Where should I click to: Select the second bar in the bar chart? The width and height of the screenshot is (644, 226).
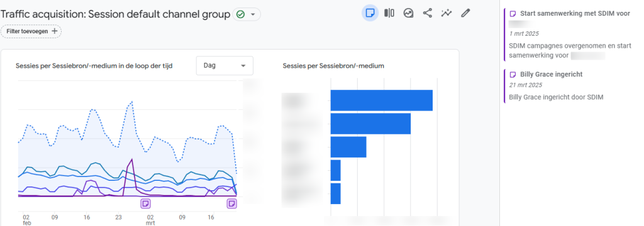point(370,124)
